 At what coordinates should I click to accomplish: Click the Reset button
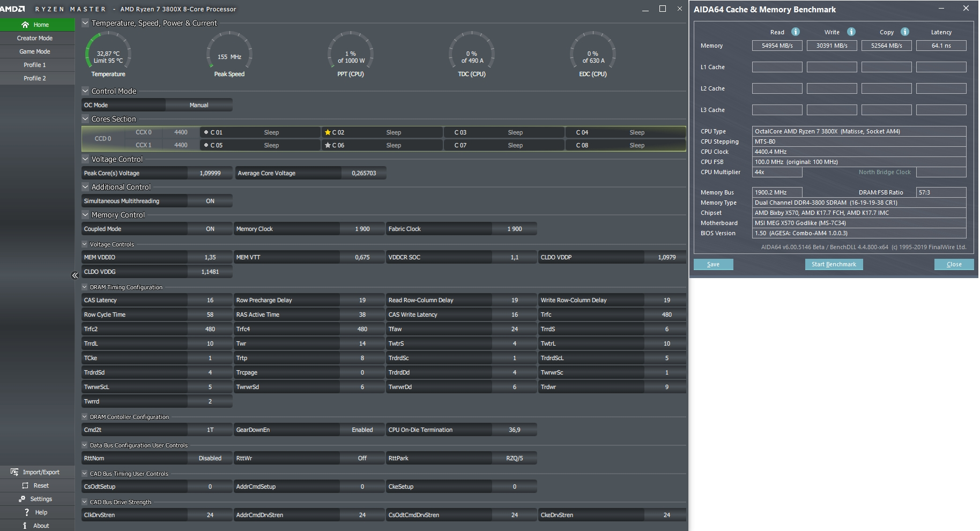(38, 485)
